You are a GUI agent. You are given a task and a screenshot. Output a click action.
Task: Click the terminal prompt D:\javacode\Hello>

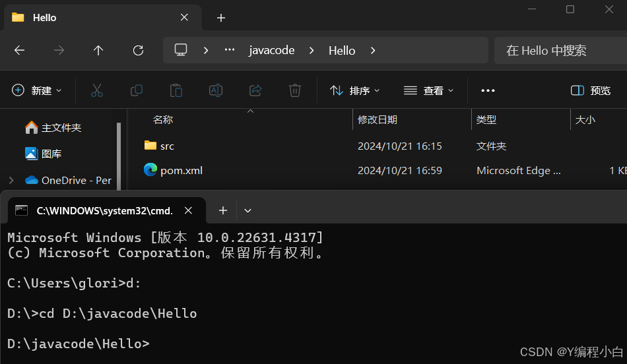[79, 344]
